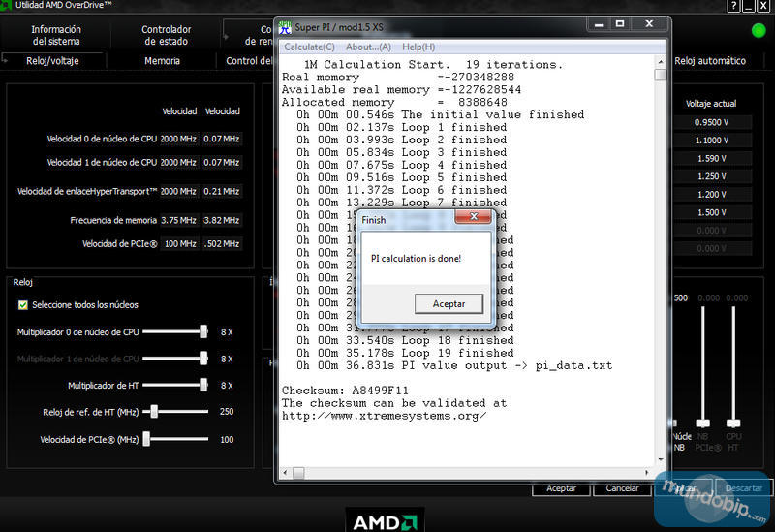
Task: Adjust the NB PCIe vertical voltage slider
Action: pyautogui.click(x=703, y=423)
